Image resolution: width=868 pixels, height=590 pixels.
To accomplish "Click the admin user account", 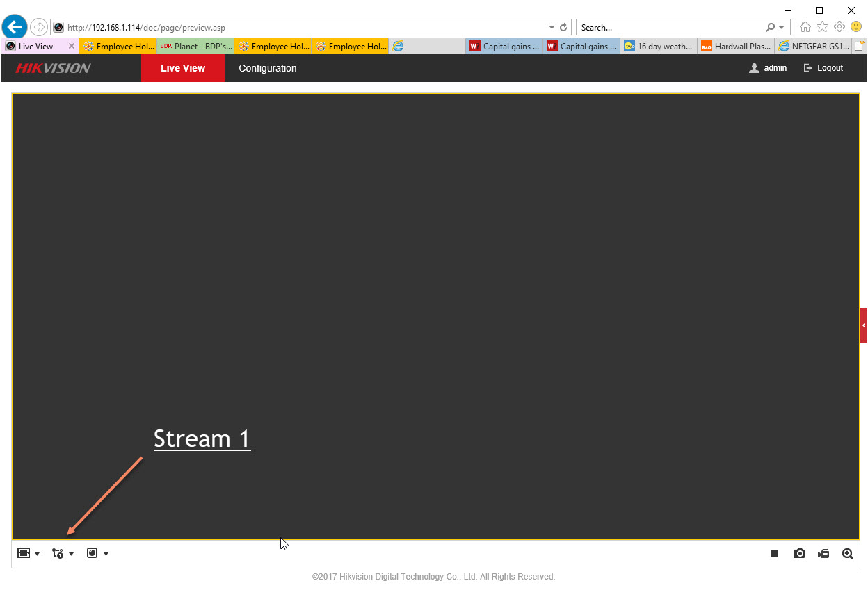I will coord(768,68).
